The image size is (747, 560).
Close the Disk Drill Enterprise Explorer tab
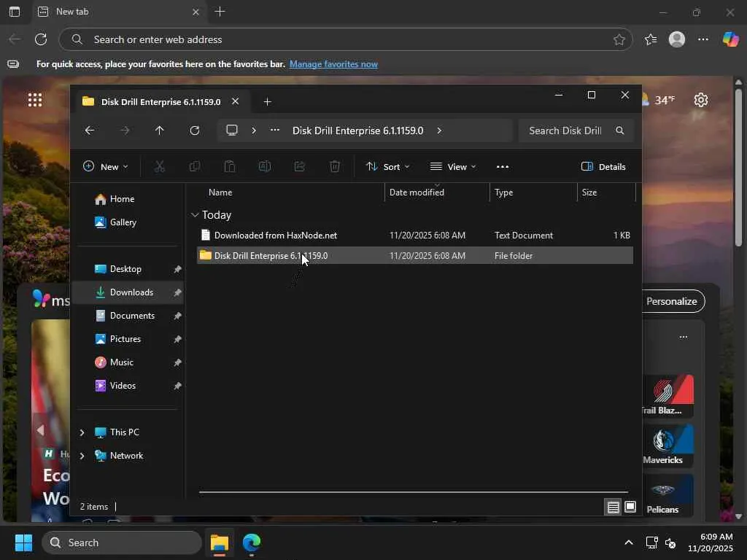pyautogui.click(x=235, y=101)
